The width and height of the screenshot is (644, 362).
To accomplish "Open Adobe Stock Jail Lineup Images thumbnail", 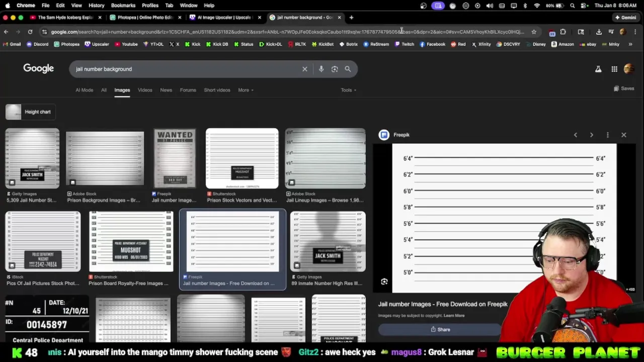I will tap(325, 158).
